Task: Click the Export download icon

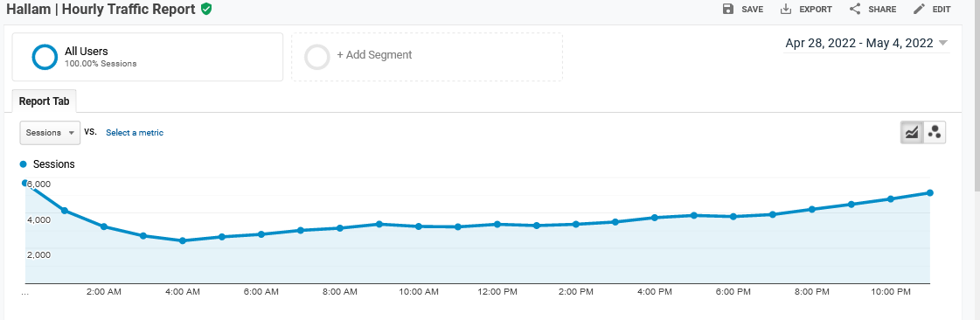Action: (786, 9)
